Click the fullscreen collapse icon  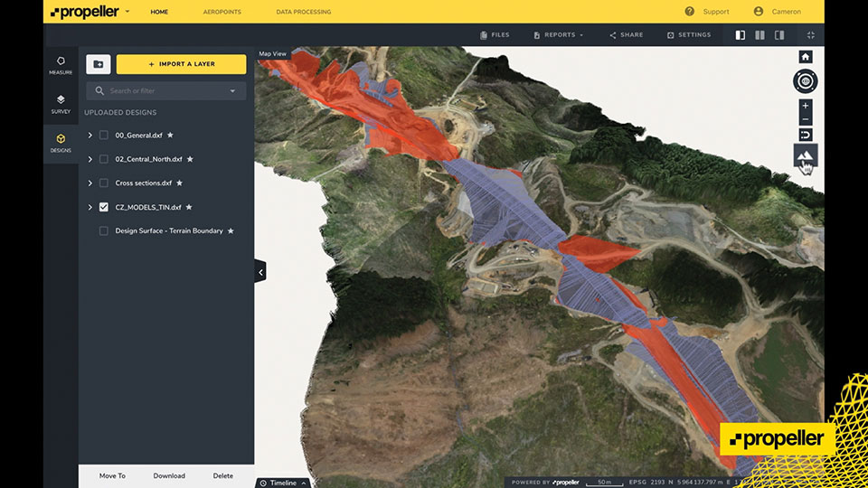pyautogui.click(x=811, y=35)
